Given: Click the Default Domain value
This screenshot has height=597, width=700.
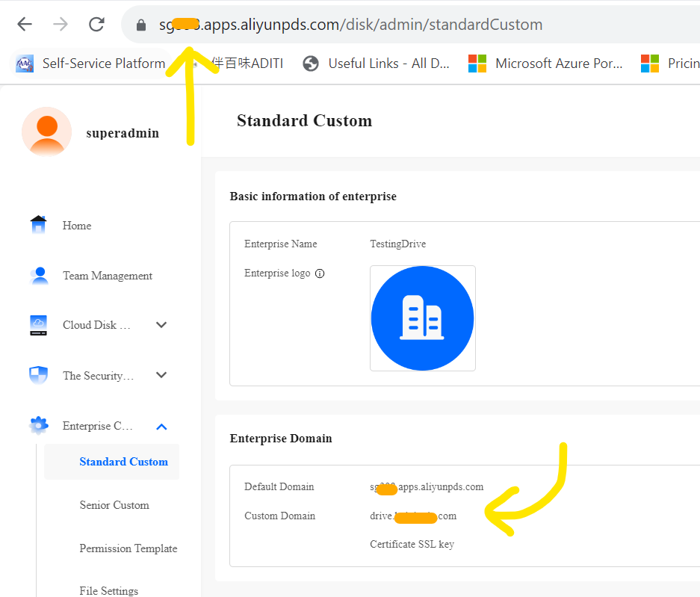Looking at the screenshot, I should (x=427, y=487).
